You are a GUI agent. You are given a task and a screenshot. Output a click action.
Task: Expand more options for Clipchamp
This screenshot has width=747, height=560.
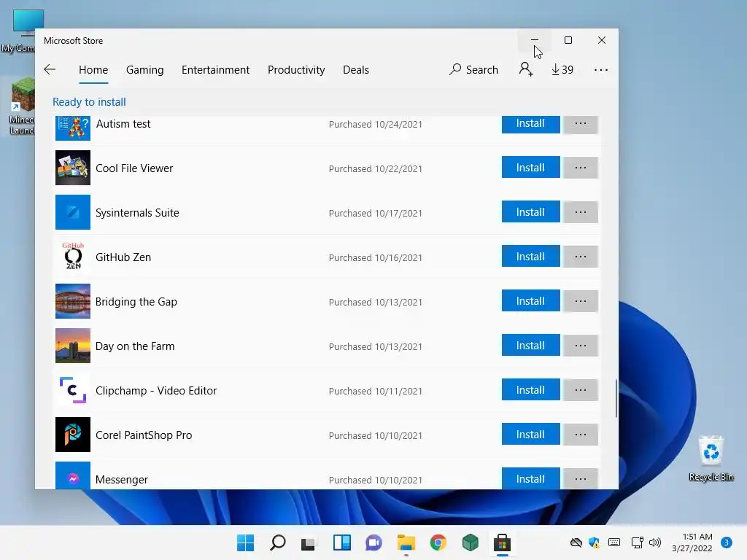coord(580,390)
